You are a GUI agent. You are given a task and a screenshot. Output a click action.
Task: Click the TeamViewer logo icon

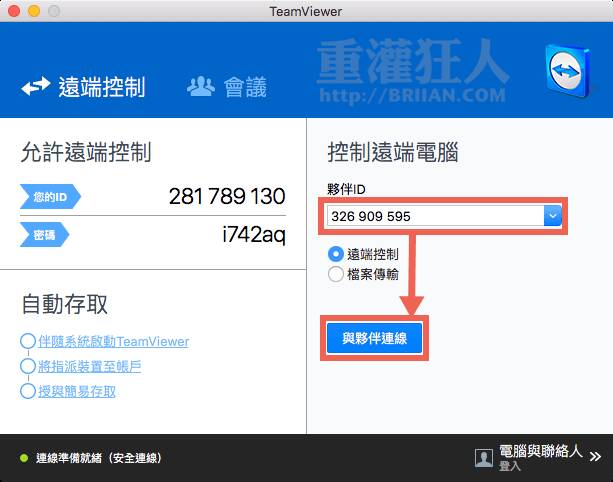(567, 71)
